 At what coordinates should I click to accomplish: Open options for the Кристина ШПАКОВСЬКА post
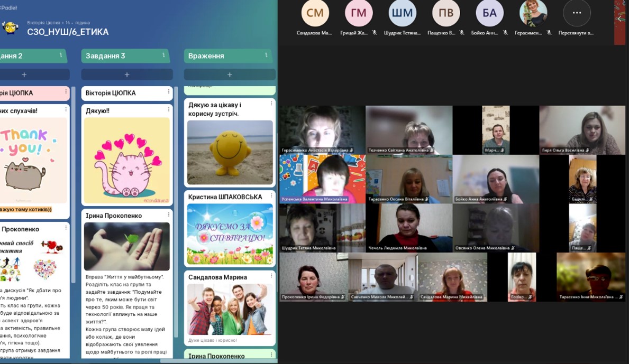(x=271, y=196)
